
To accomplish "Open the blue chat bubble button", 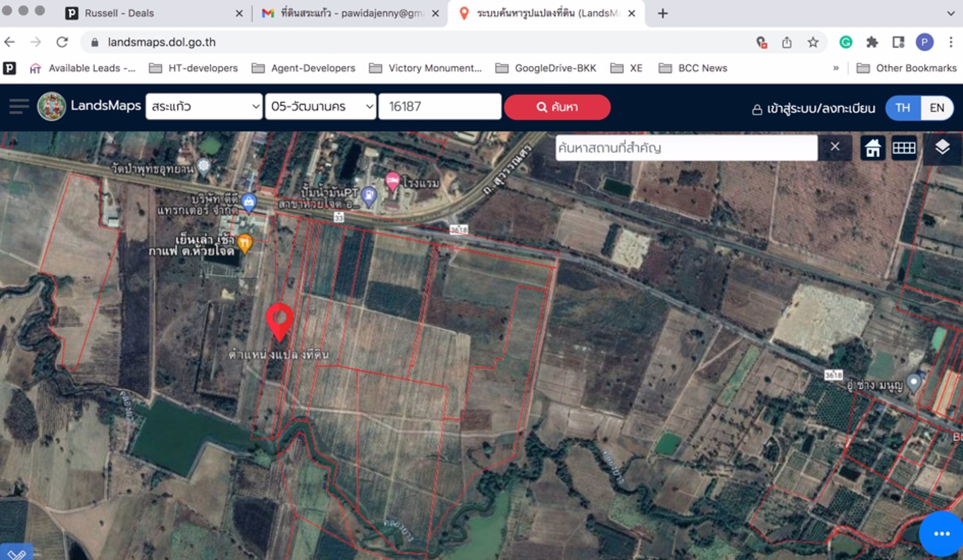I will [x=941, y=533].
